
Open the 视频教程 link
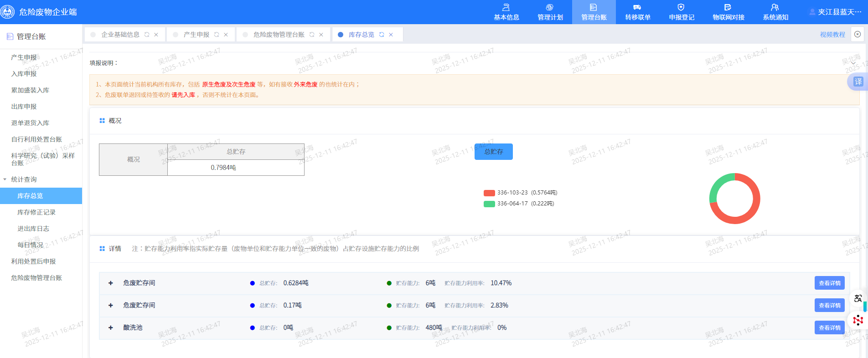[832, 35]
